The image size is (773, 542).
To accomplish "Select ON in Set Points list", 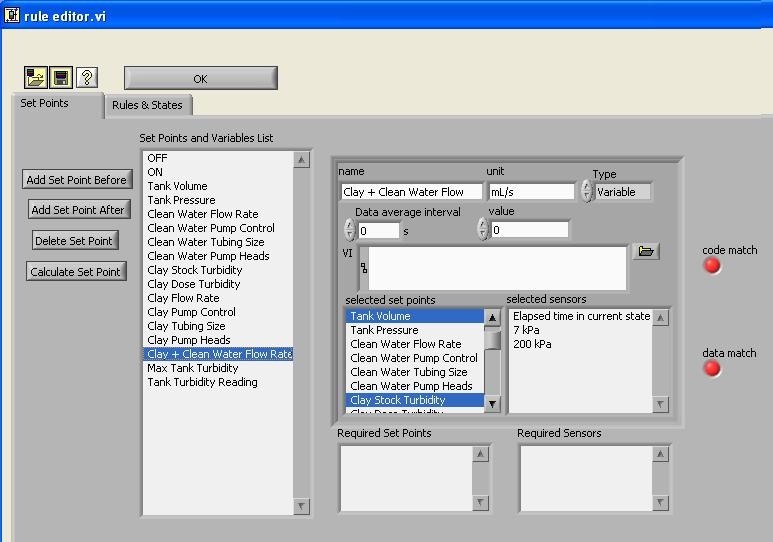I will pyautogui.click(x=218, y=172).
